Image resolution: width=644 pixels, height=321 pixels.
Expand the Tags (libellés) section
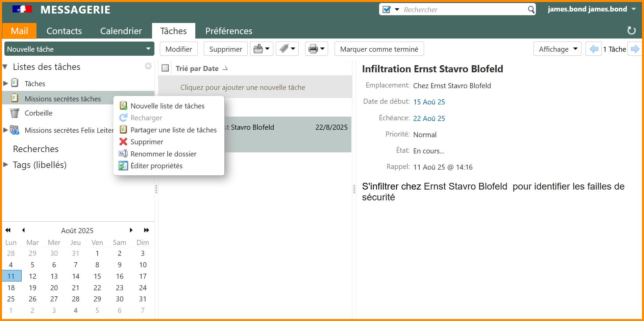coord(6,165)
